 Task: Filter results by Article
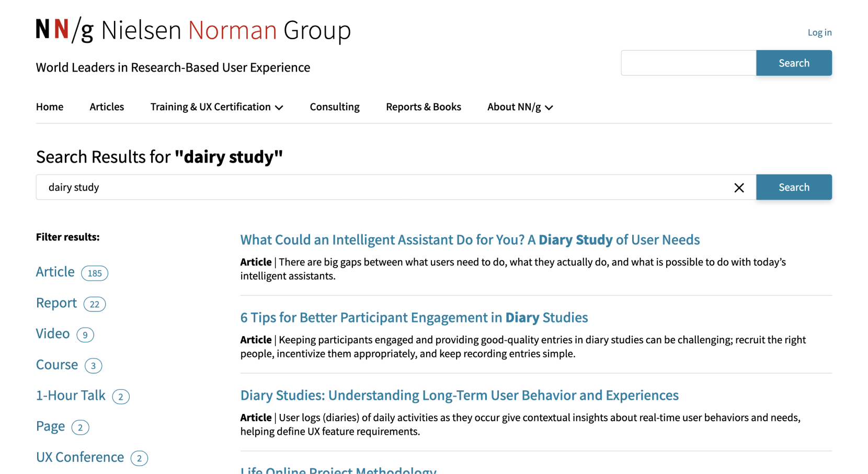55,272
